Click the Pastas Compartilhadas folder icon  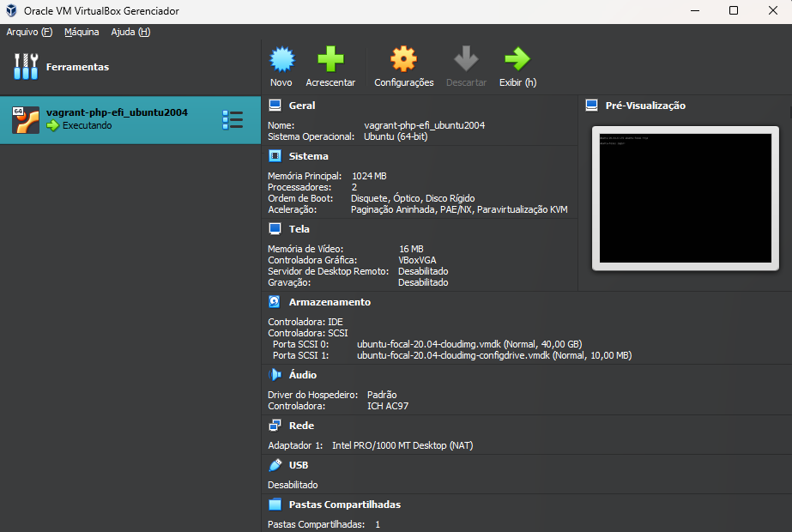pyautogui.click(x=275, y=505)
